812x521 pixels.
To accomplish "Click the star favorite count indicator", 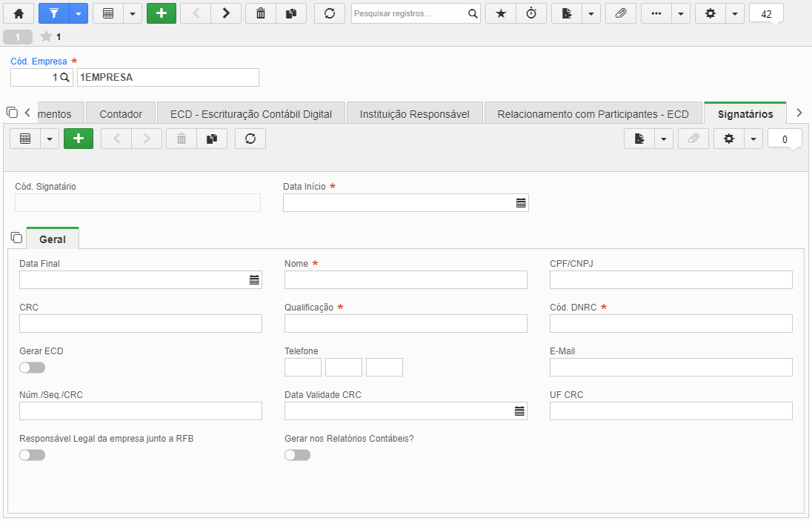I will click(x=50, y=37).
